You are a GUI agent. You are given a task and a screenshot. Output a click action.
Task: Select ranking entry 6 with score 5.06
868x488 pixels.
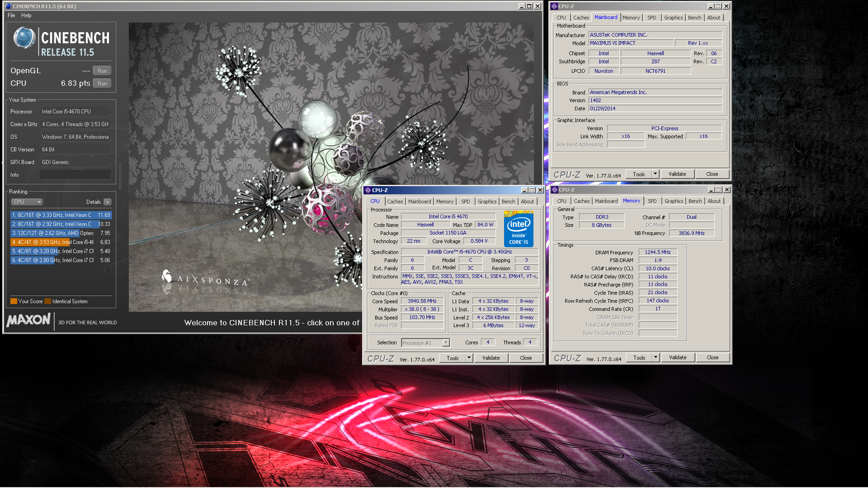click(61, 260)
